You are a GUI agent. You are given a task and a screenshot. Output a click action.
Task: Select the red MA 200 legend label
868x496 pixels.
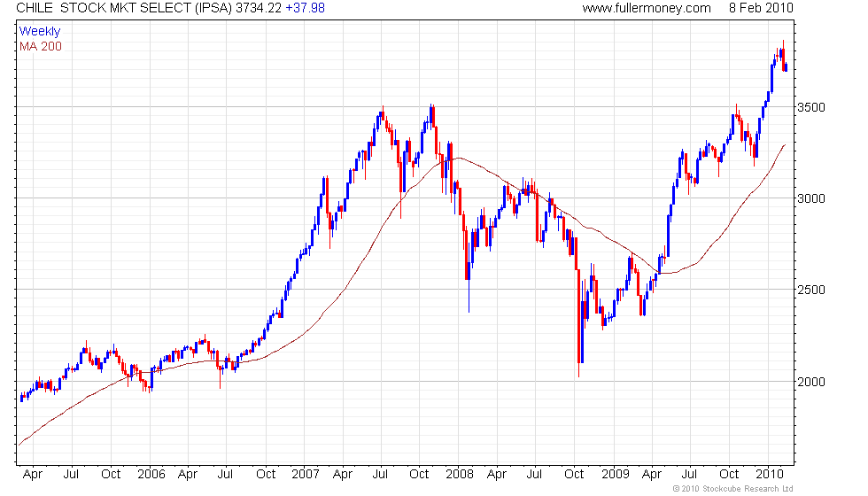(x=41, y=46)
